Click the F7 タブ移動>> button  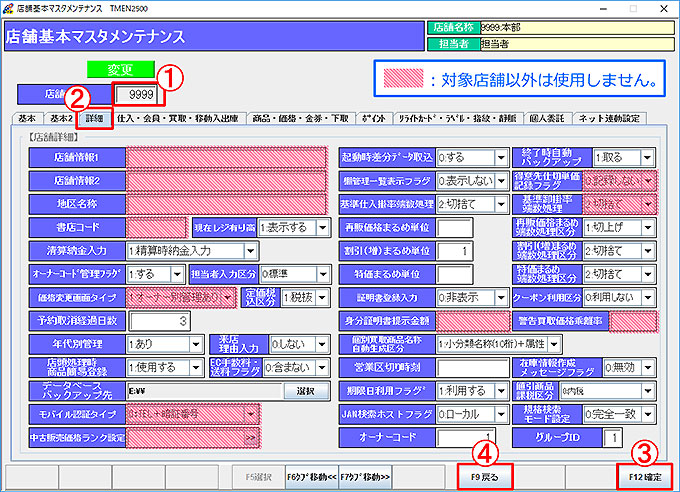pyautogui.click(x=365, y=477)
